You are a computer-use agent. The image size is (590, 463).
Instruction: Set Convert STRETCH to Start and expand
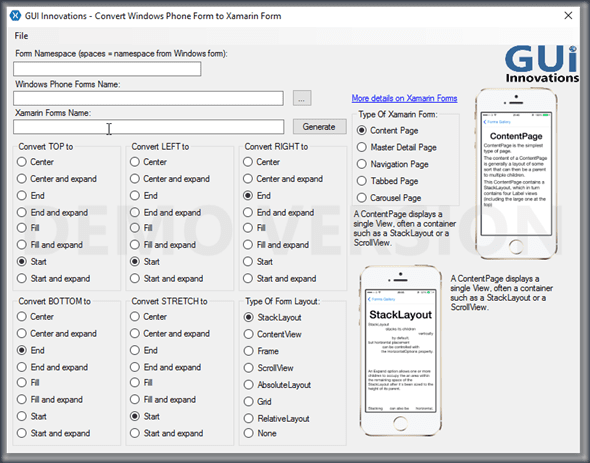[x=167, y=433]
